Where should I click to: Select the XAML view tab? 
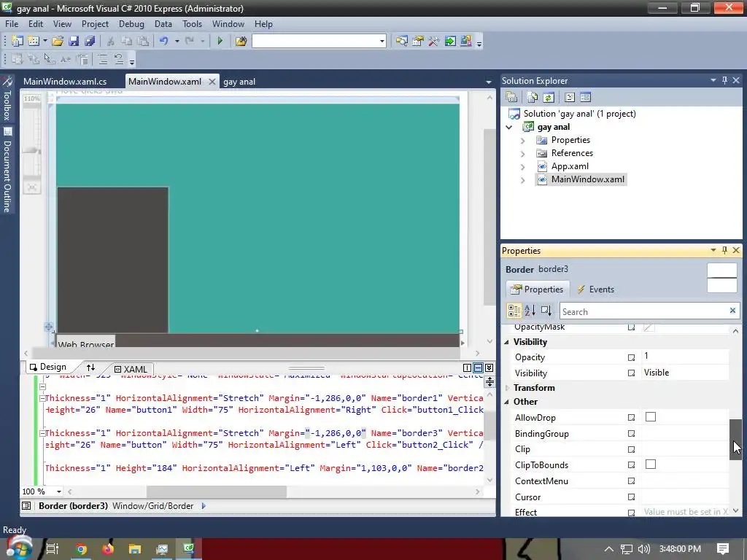(131, 369)
